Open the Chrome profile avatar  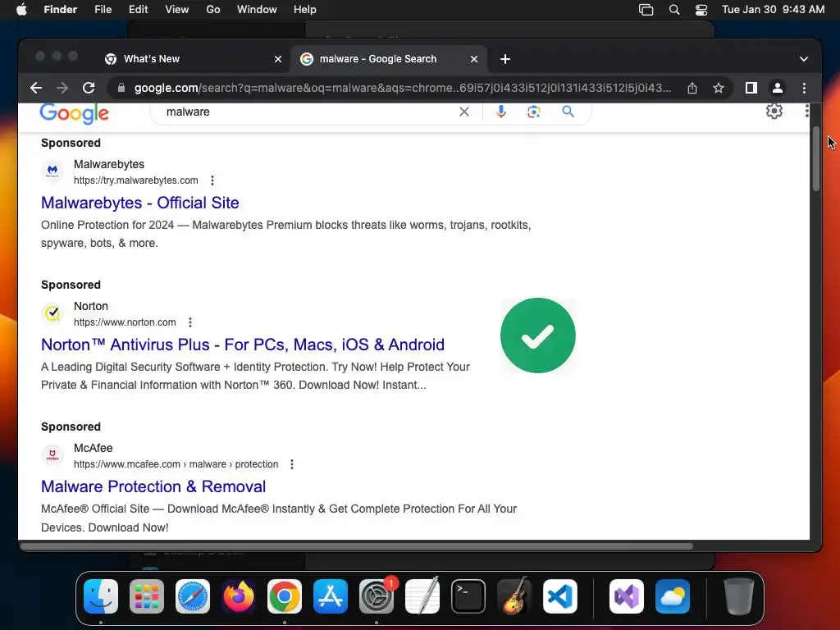click(778, 88)
